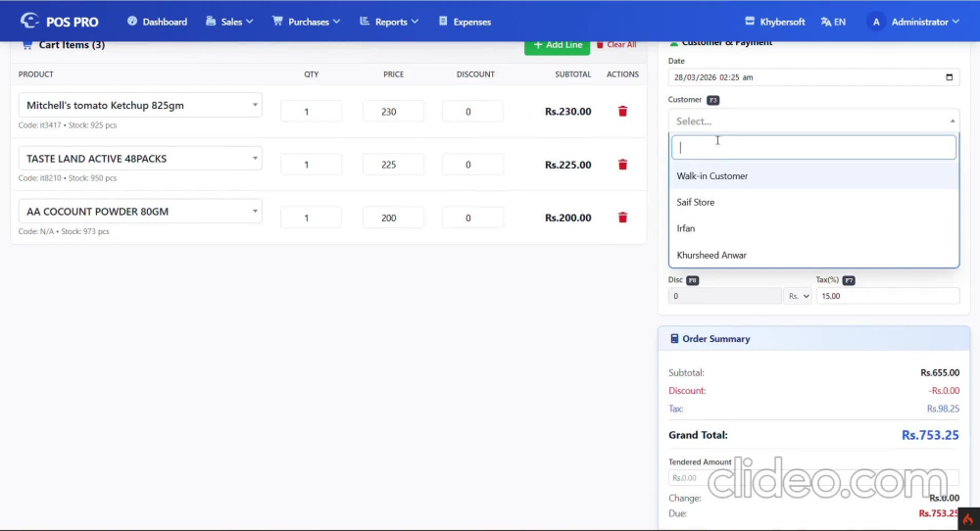Click the Disc amount field
Image resolution: width=980 pixels, height=531 pixels.
coord(725,296)
